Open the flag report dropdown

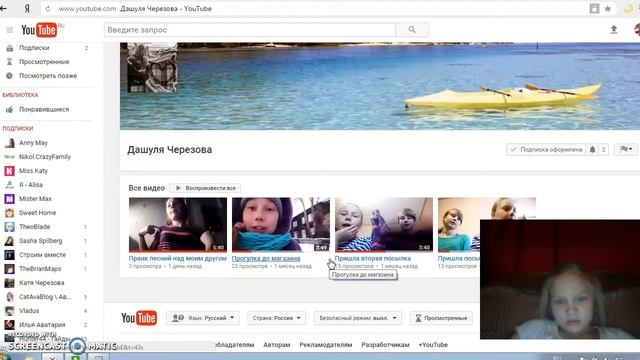point(626,149)
